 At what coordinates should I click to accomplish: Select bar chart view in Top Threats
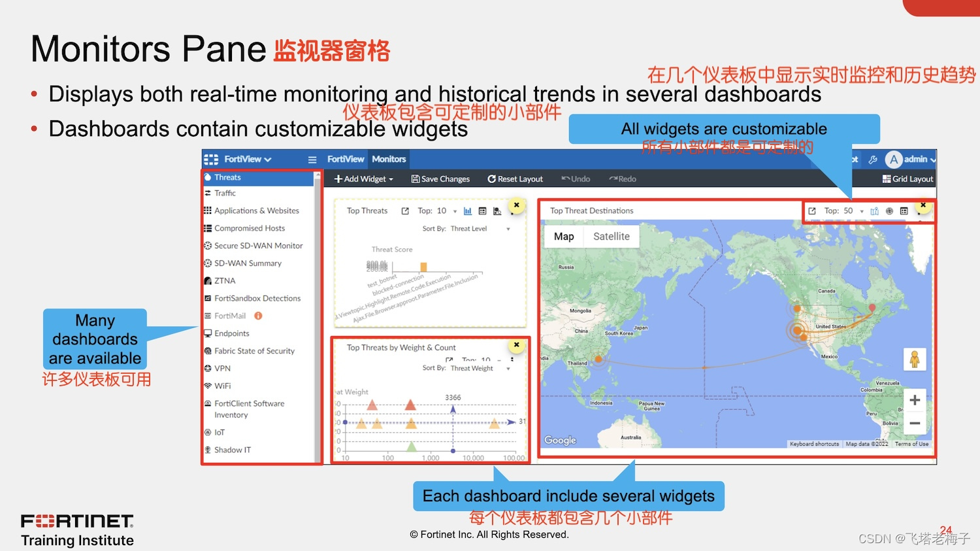468,211
